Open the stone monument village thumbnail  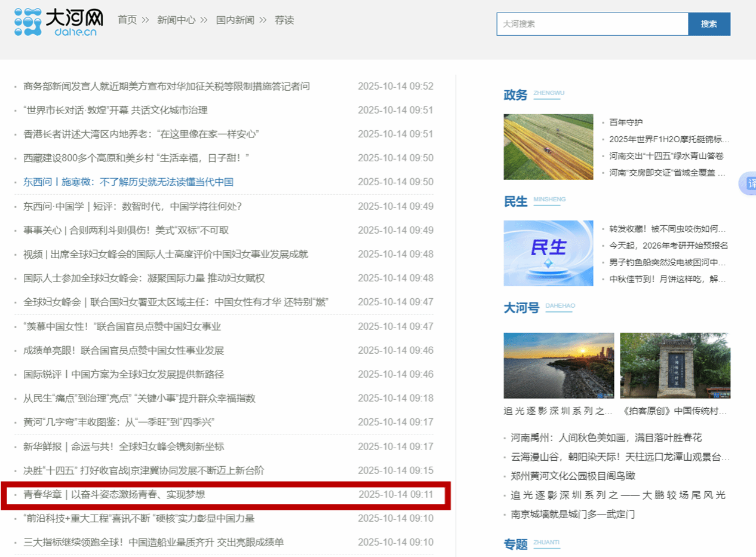[x=675, y=365]
